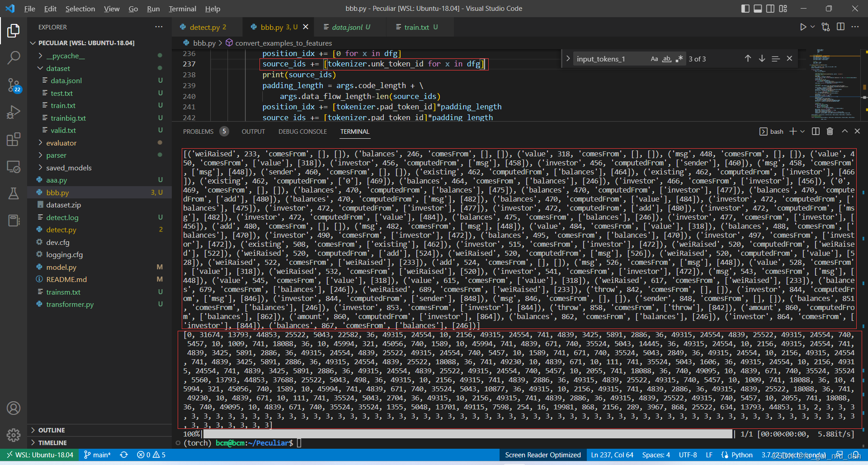The image size is (868, 465).
Task: Open the File menu
Action: click(29, 9)
